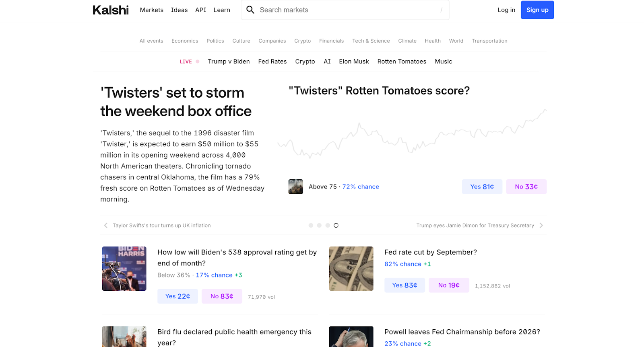Click 1,152,882 vol text

tap(492, 286)
